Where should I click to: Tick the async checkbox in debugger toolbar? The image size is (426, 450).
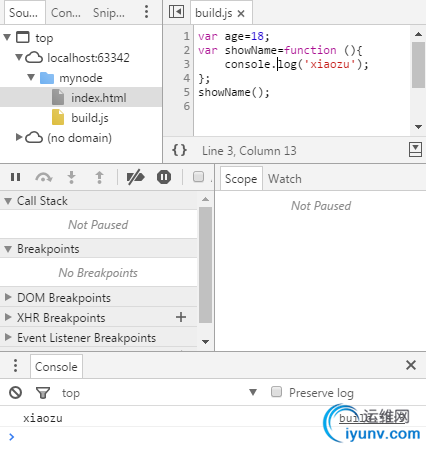point(198,177)
